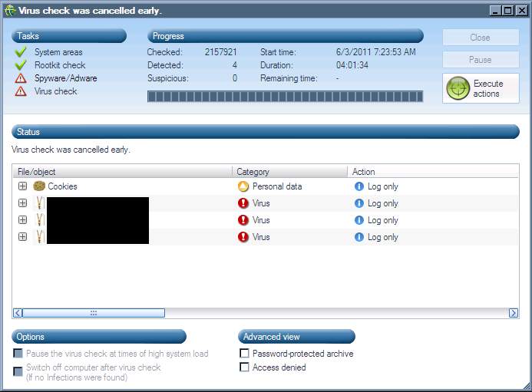Click the Personal data category text
Viewport: 532px width, 392px height.
277,186
